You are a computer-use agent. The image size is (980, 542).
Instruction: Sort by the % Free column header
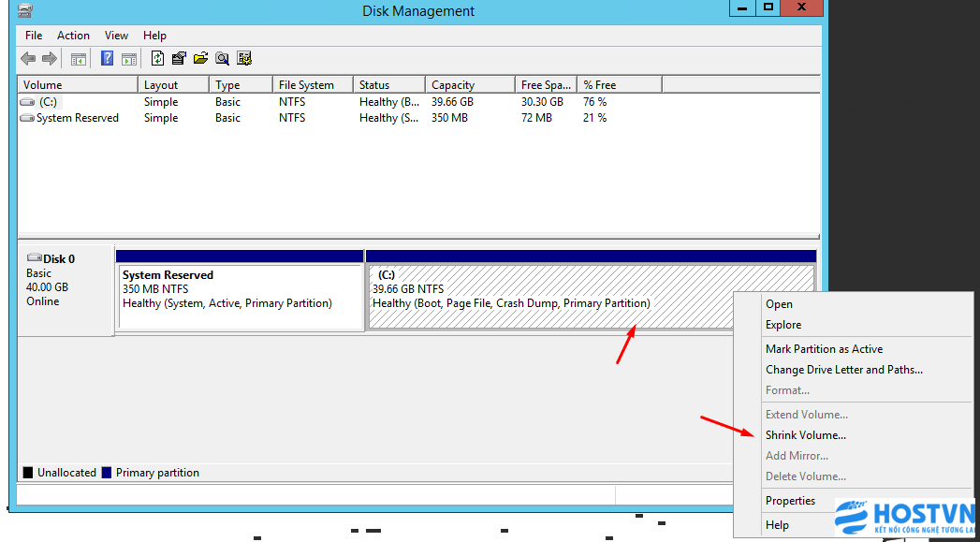[x=620, y=85]
